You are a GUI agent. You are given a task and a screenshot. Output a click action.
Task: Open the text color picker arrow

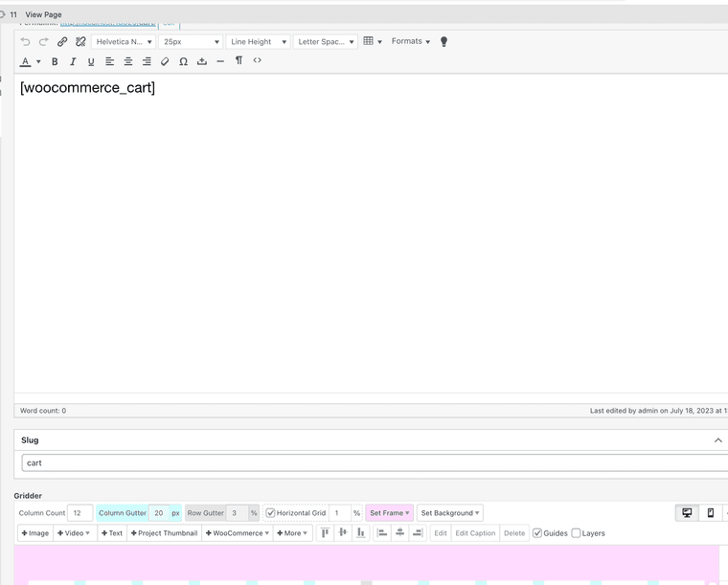coord(38,61)
